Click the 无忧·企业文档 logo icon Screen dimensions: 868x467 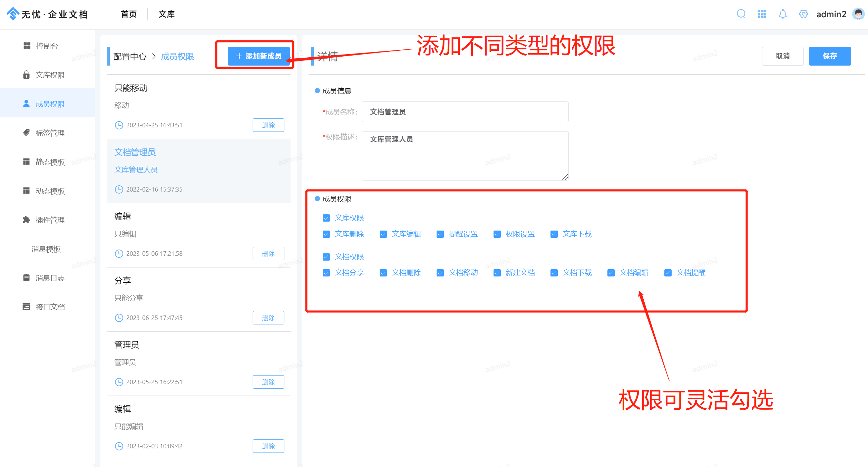pyautogui.click(x=13, y=14)
